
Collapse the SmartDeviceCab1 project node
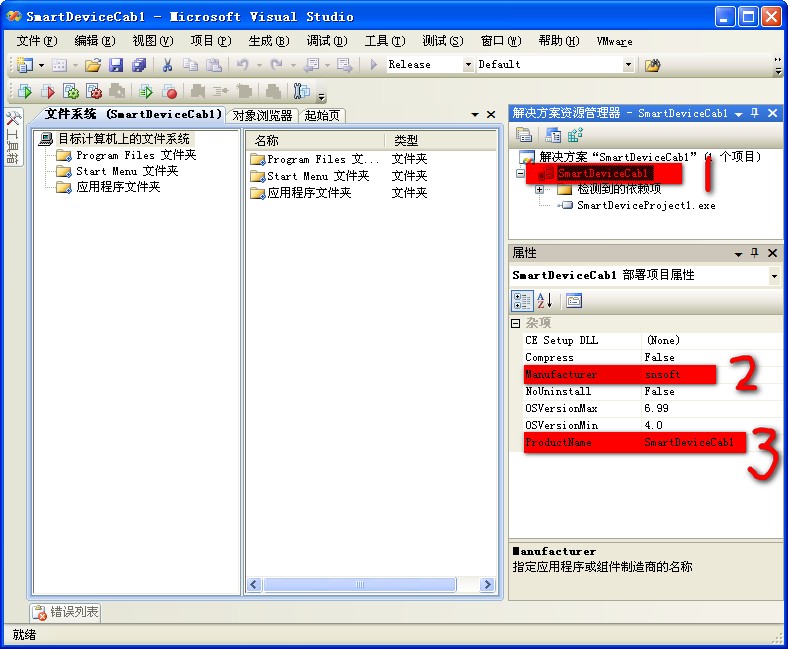(520, 173)
